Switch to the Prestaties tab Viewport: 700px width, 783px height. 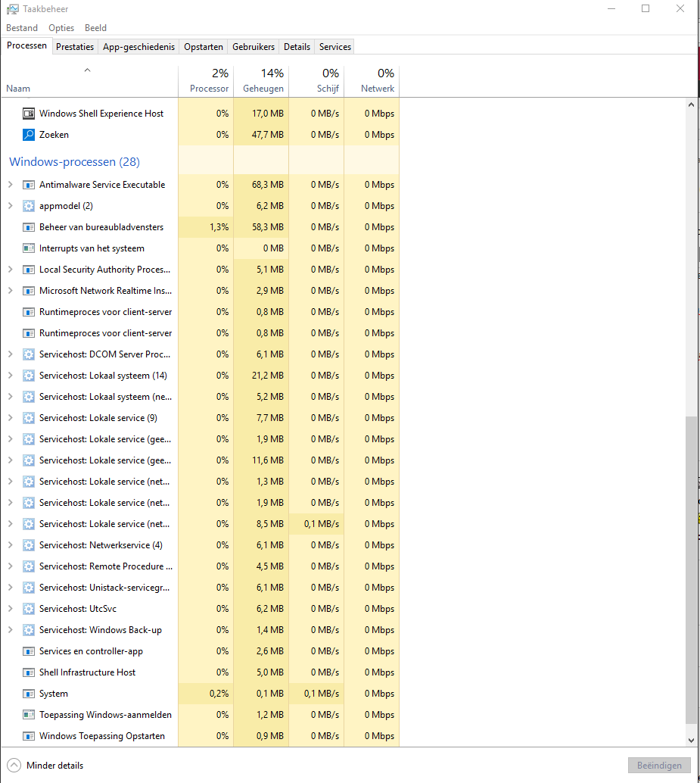coord(75,47)
